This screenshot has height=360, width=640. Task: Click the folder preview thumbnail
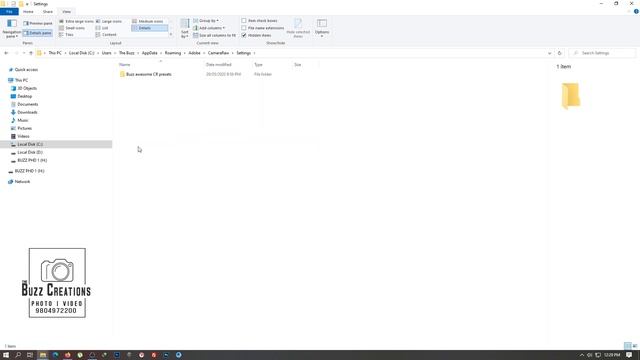pyautogui.click(x=571, y=96)
